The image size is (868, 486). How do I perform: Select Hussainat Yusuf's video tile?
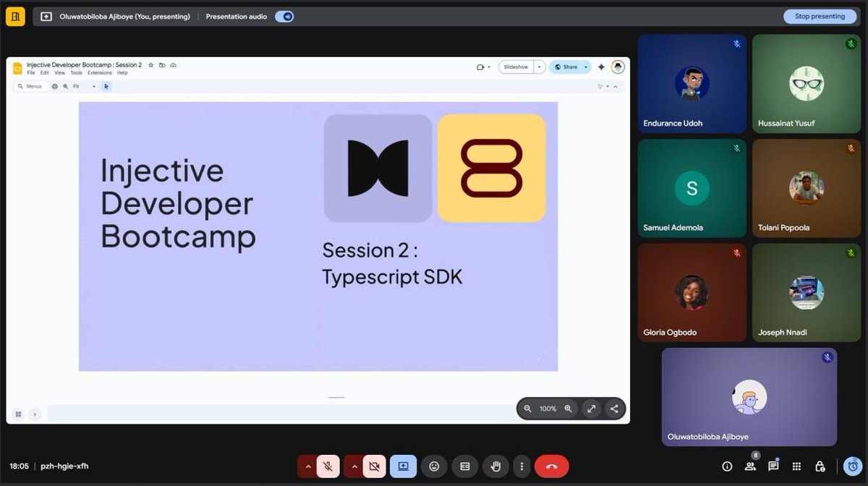(807, 84)
